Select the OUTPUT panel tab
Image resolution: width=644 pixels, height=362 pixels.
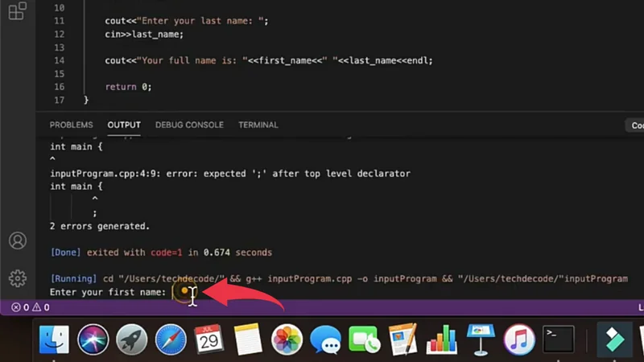124,125
